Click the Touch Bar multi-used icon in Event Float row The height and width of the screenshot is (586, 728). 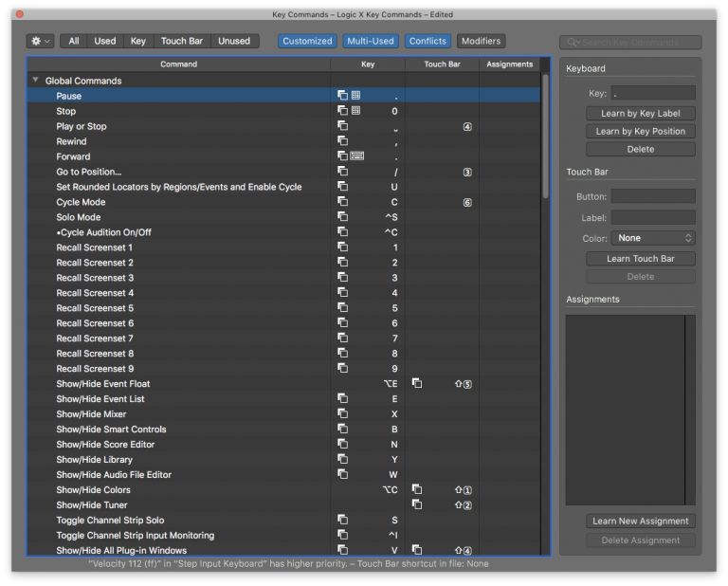pyautogui.click(x=417, y=383)
